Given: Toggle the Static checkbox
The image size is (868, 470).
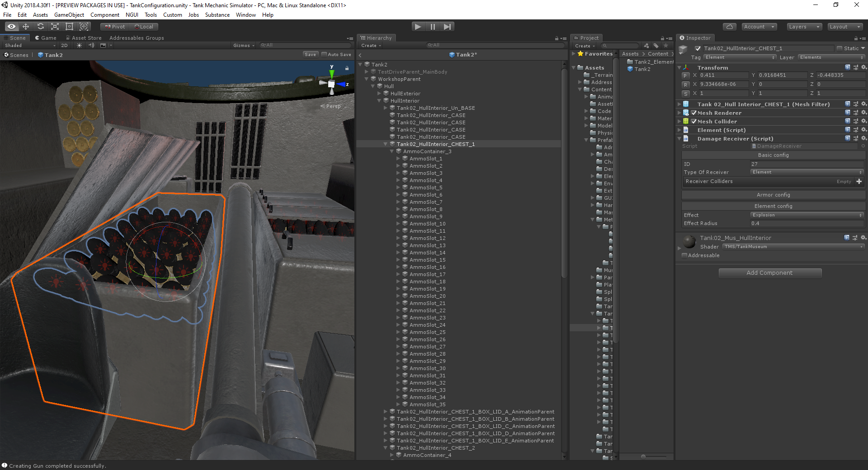Looking at the screenshot, I should coord(840,48).
